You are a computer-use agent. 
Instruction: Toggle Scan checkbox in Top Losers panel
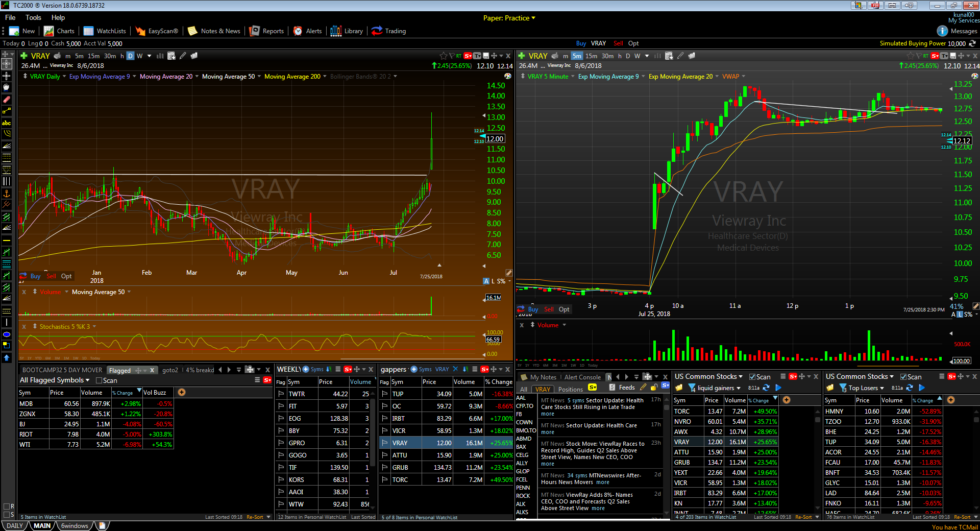pyautogui.click(x=903, y=377)
